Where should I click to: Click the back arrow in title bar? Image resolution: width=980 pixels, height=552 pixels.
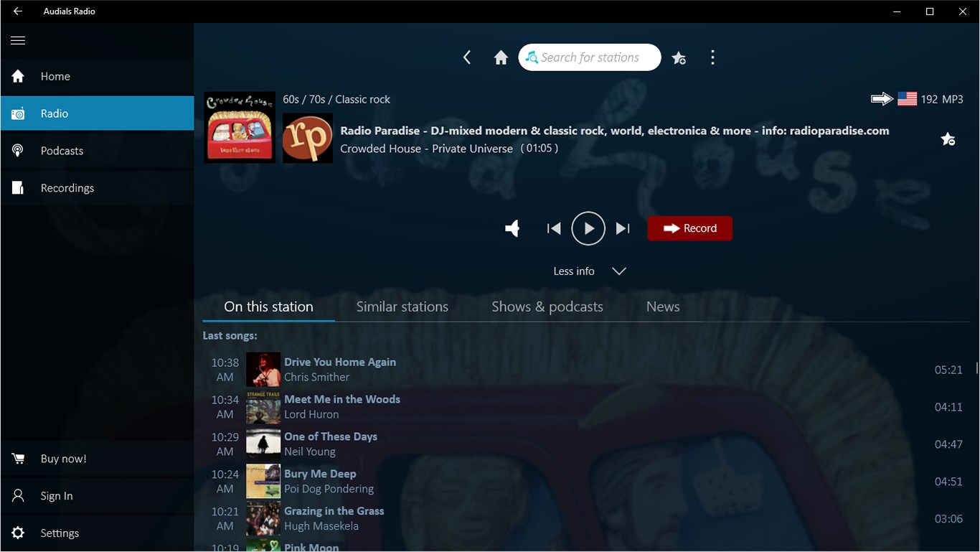18,11
